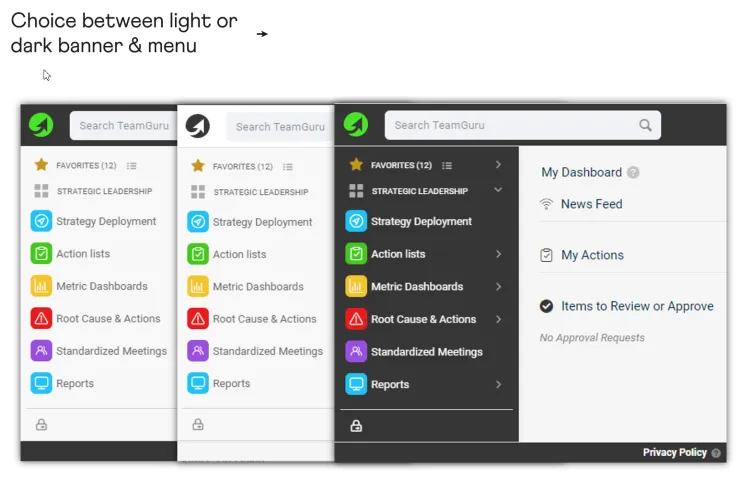The height and width of the screenshot is (500, 750).
Task: Click the purple Standardized Meetings icon in the dark menu
Action: click(x=356, y=352)
